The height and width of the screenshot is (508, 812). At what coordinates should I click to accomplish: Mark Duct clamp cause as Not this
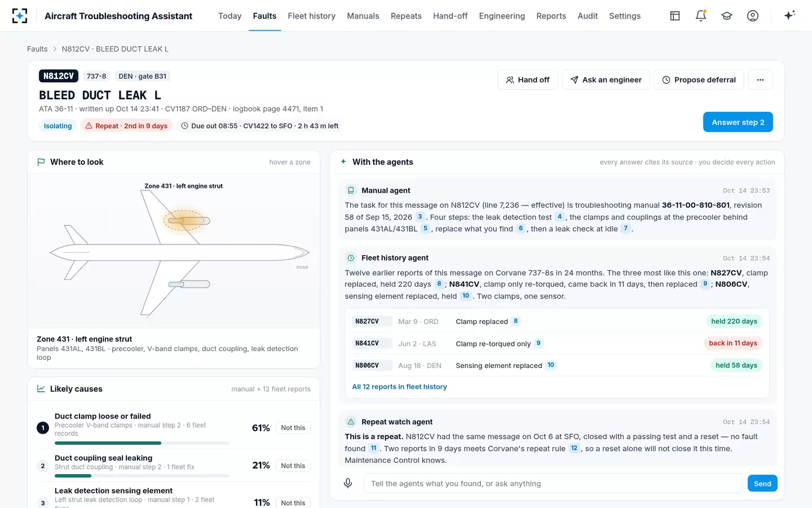tap(293, 428)
